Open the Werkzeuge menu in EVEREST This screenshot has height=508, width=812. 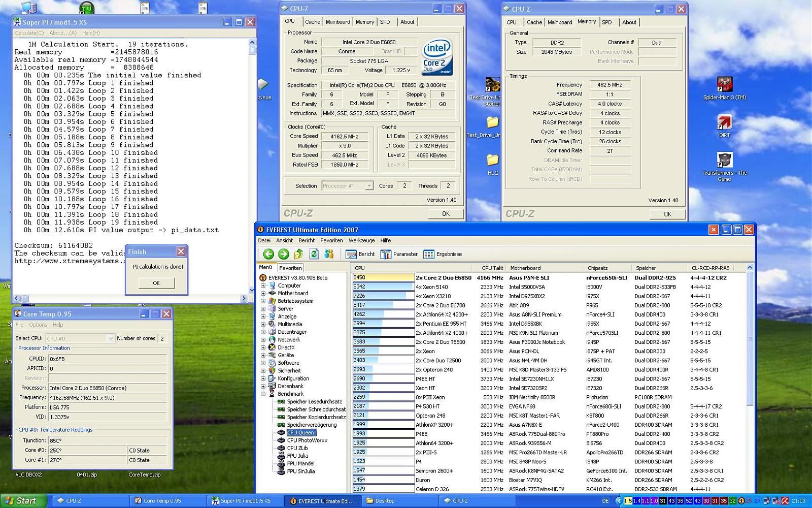(x=361, y=240)
